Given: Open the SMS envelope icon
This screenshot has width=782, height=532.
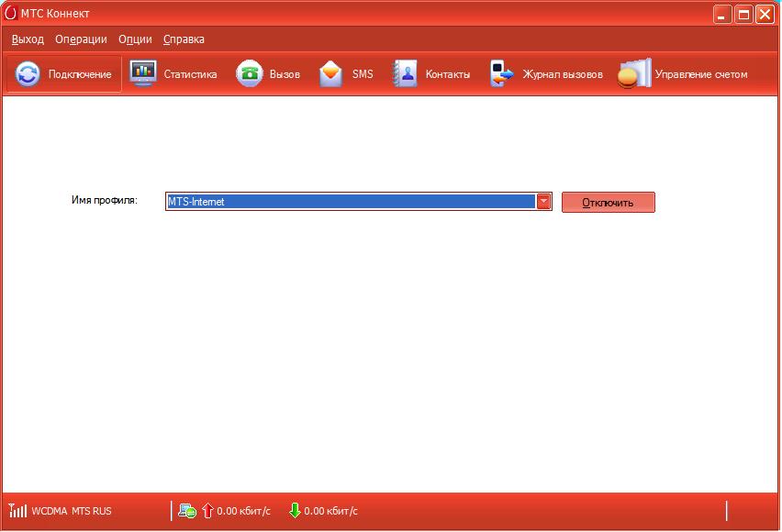Looking at the screenshot, I should click(330, 73).
